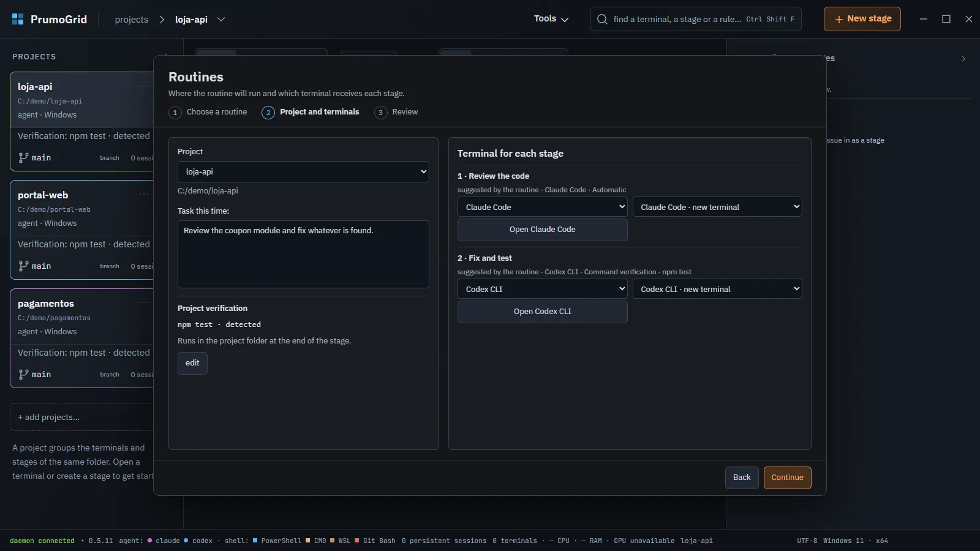Click the projects breadcrumb link

(132, 20)
